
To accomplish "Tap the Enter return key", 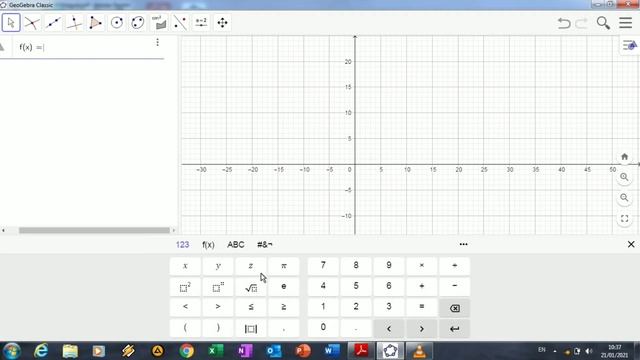I will (x=455, y=329).
